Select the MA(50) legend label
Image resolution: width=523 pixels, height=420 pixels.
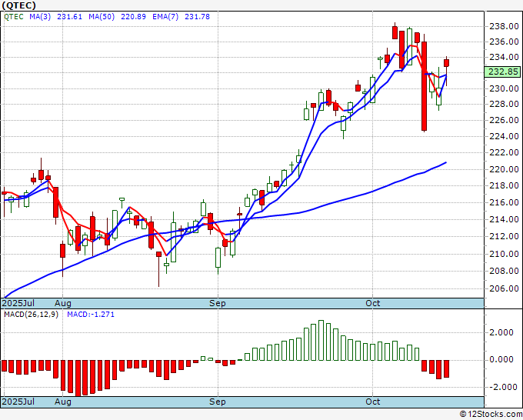point(102,17)
